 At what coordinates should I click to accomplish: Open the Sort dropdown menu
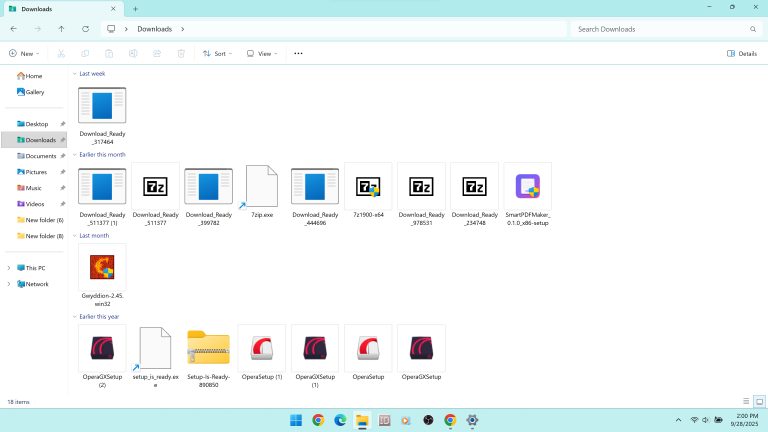[217, 53]
